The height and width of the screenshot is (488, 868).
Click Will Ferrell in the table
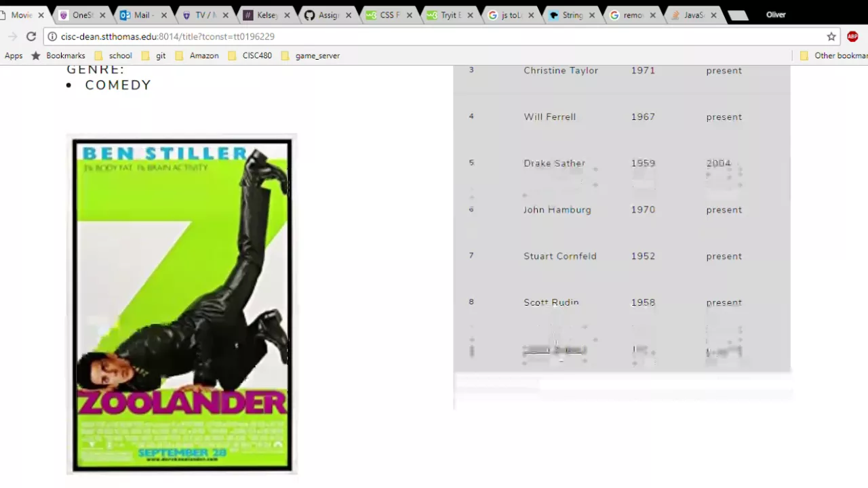549,117
